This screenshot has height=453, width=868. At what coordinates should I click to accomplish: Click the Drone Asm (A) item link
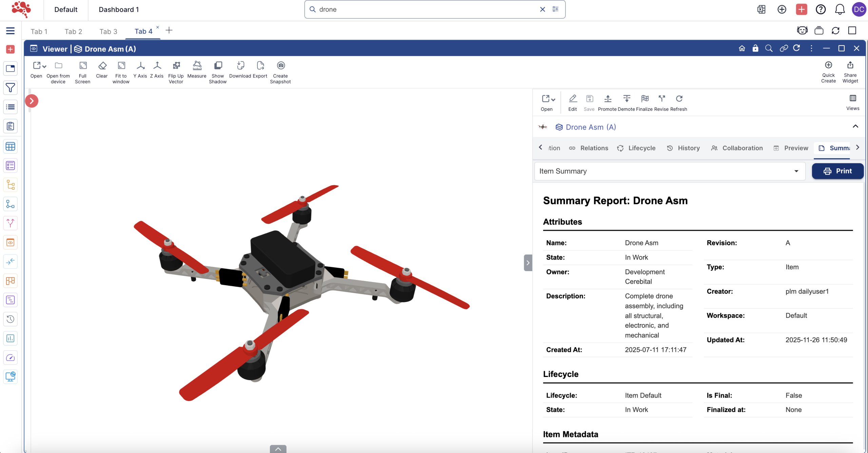tap(591, 127)
